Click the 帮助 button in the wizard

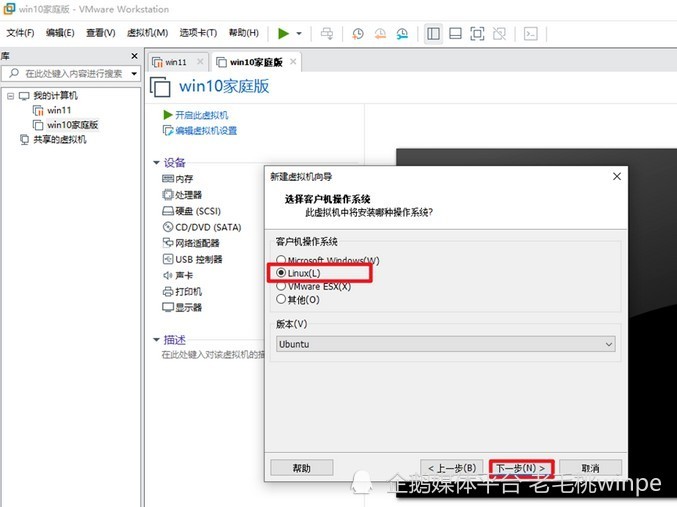(x=302, y=468)
